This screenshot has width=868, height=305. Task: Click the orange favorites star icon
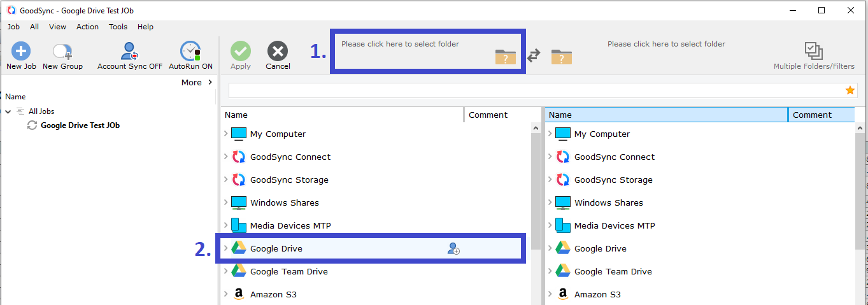pyautogui.click(x=850, y=90)
